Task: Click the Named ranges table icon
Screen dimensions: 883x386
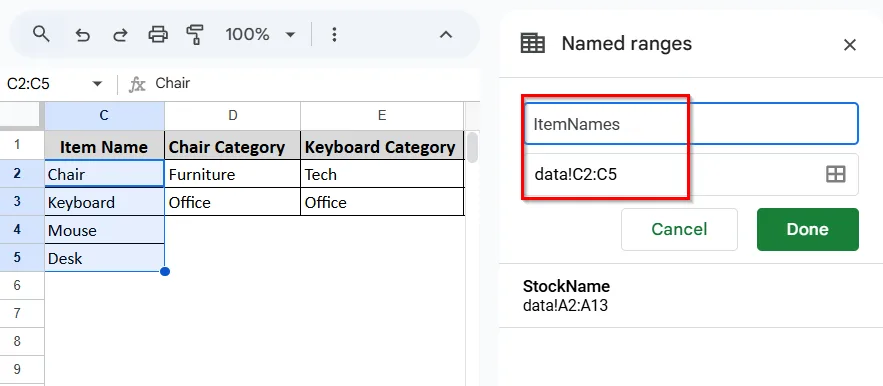Action: (x=533, y=44)
